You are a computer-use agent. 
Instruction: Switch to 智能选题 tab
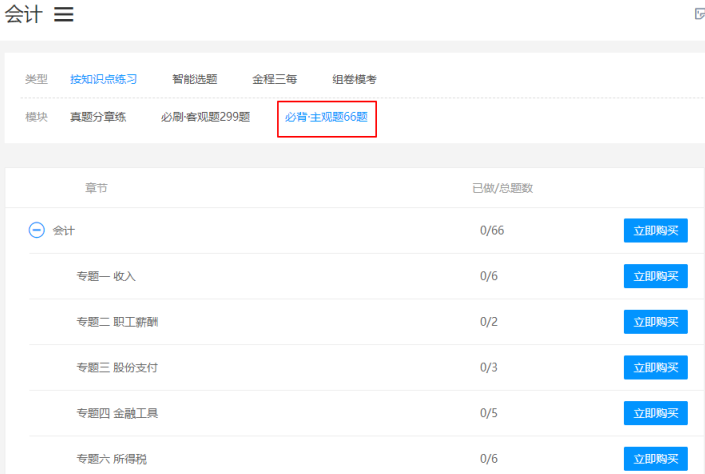(194, 79)
